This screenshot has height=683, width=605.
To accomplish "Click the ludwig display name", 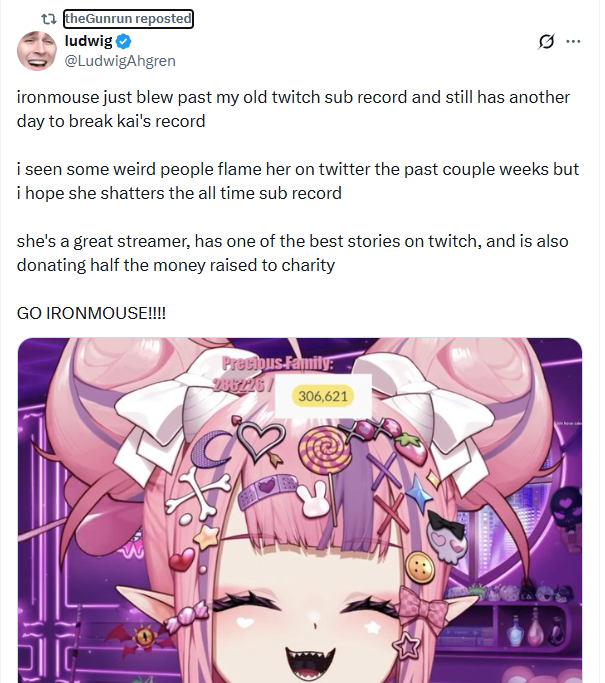I will (x=88, y=41).
